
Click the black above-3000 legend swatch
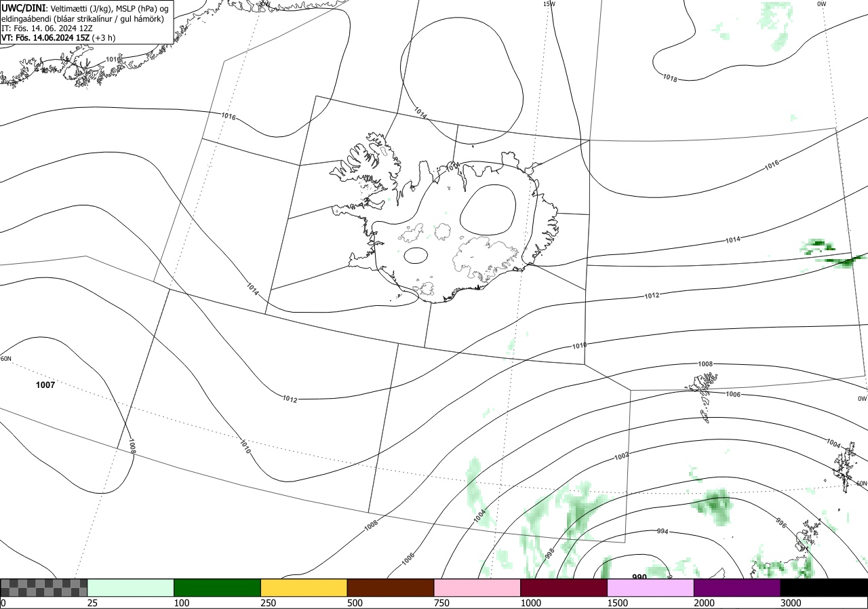click(x=824, y=587)
